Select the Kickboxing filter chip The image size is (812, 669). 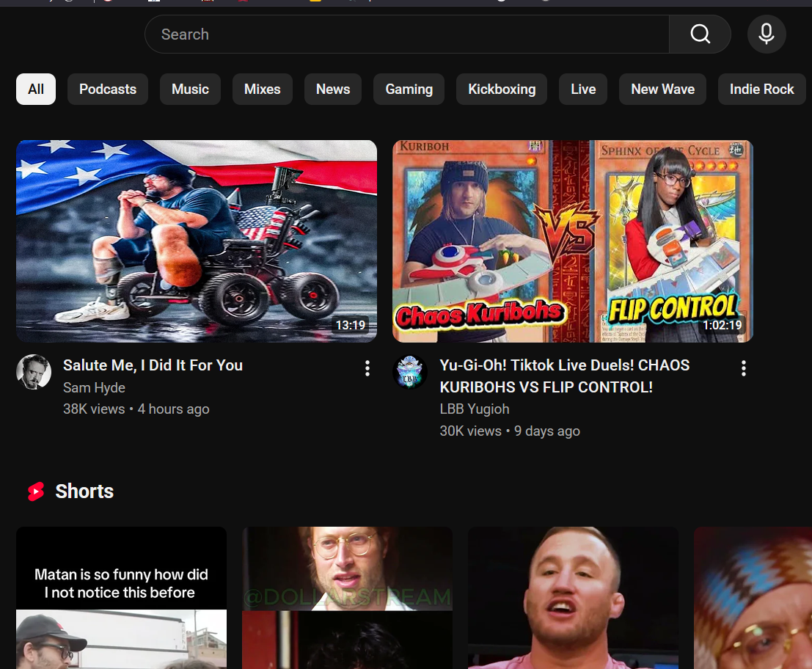pos(502,89)
